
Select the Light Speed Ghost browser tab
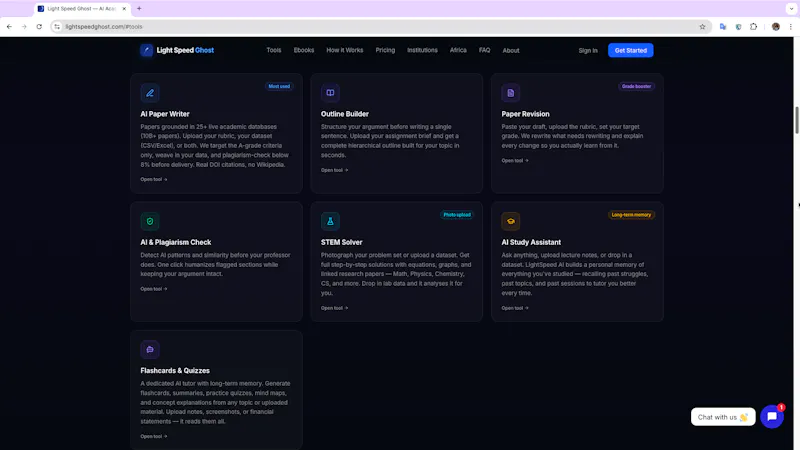click(x=82, y=9)
